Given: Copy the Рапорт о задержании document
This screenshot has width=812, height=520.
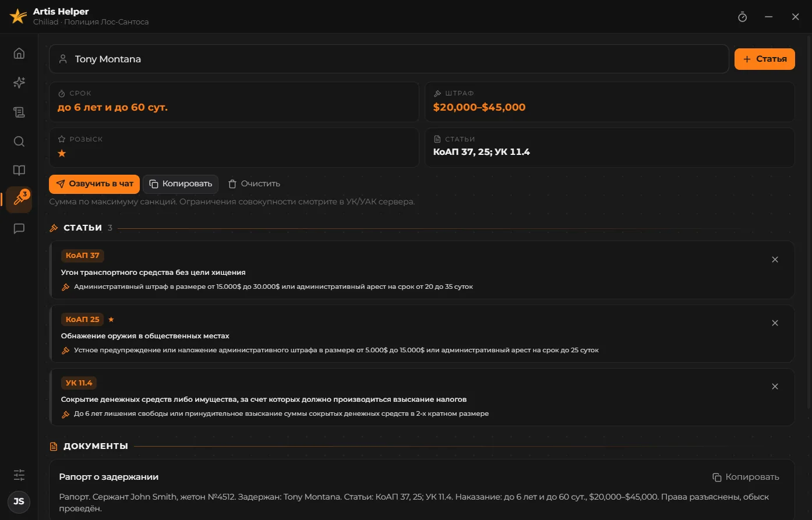Looking at the screenshot, I should tap(746, 477).
